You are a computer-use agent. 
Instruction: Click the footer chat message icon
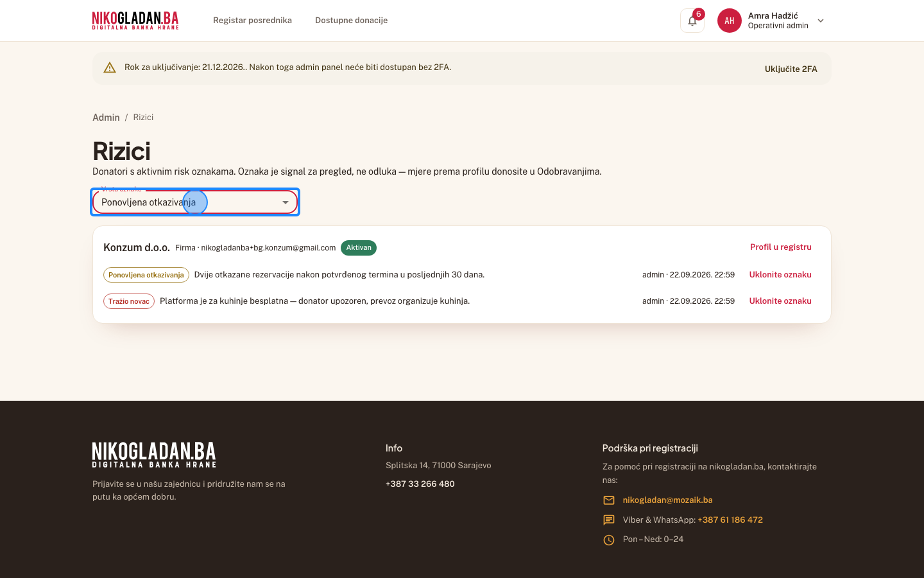(x=609, y=520)
